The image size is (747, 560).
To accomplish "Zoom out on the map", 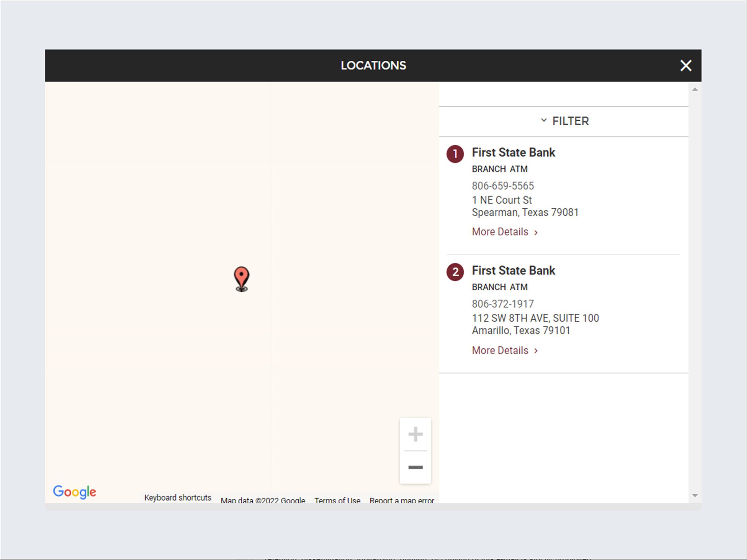I will coord(415,467).
